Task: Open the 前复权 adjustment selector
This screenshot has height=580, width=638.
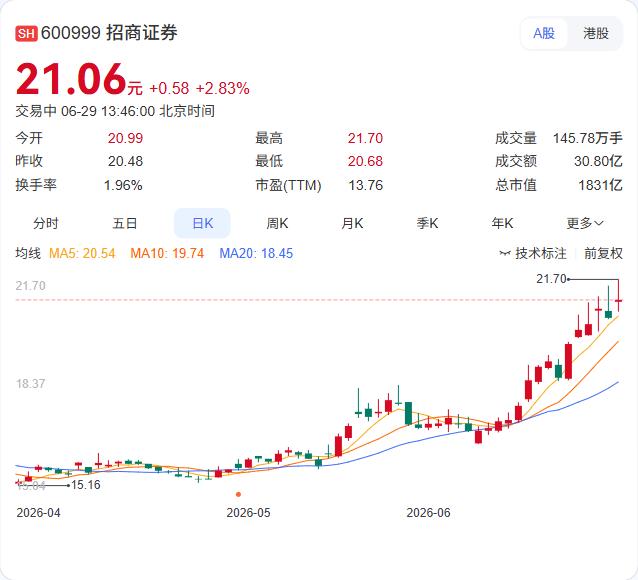Action: tap(603, 254)
